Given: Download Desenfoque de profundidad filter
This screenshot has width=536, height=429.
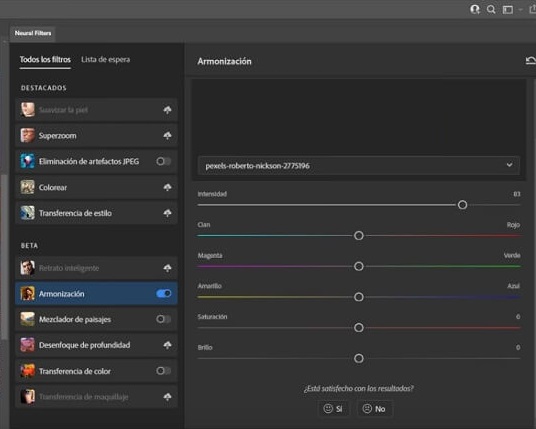Looking at the screenshot, I should [167, 345].
